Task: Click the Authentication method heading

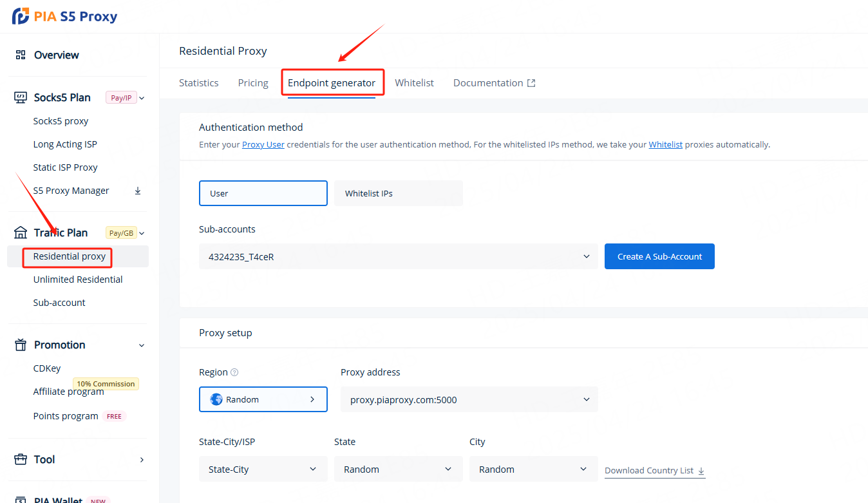Action: click(x=251, y=128)
